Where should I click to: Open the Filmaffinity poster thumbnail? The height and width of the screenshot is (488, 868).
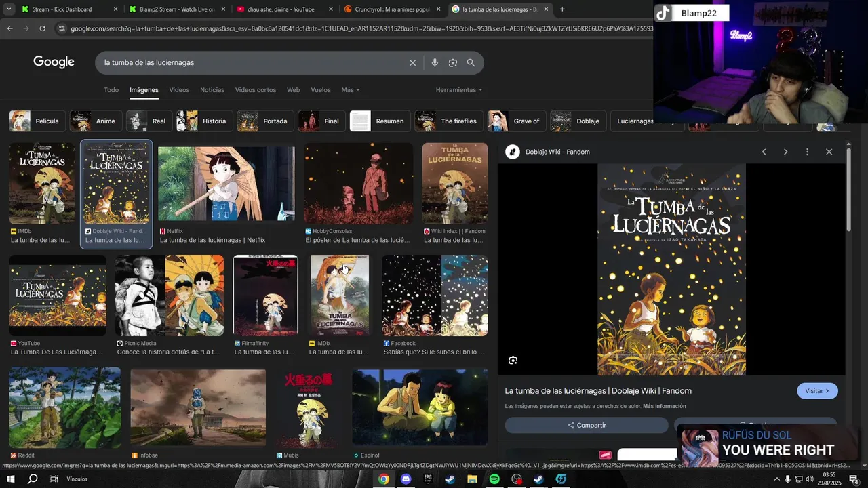pyautogui.click(x=265, y=296)
